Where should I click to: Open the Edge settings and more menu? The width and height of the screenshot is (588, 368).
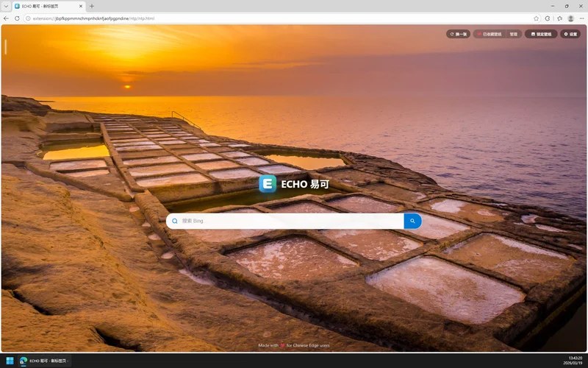[x=581, y=18]
